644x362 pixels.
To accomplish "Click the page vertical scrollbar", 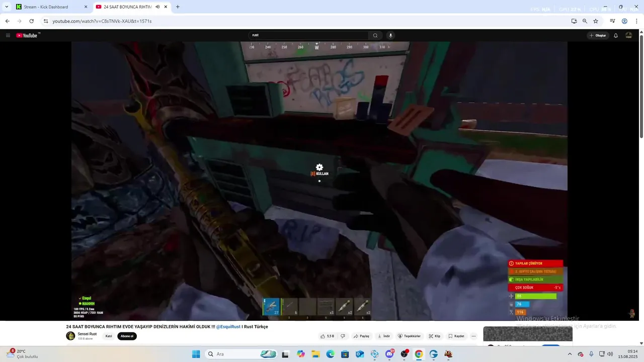I will 641,85.
